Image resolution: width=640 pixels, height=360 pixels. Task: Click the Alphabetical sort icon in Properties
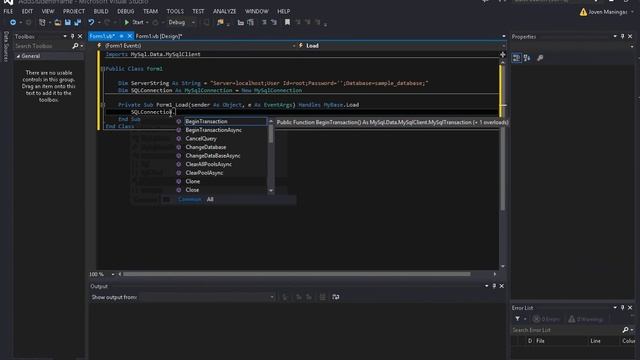[x=527, y=58]
